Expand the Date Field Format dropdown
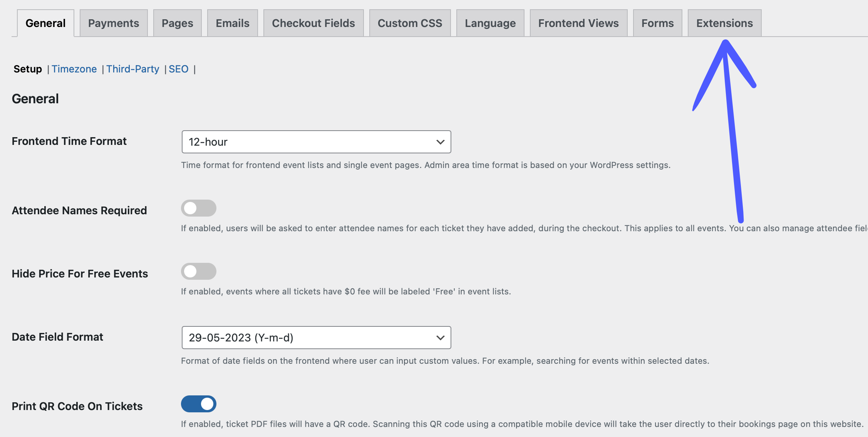868x437 pixels. (x=316, y=338)
